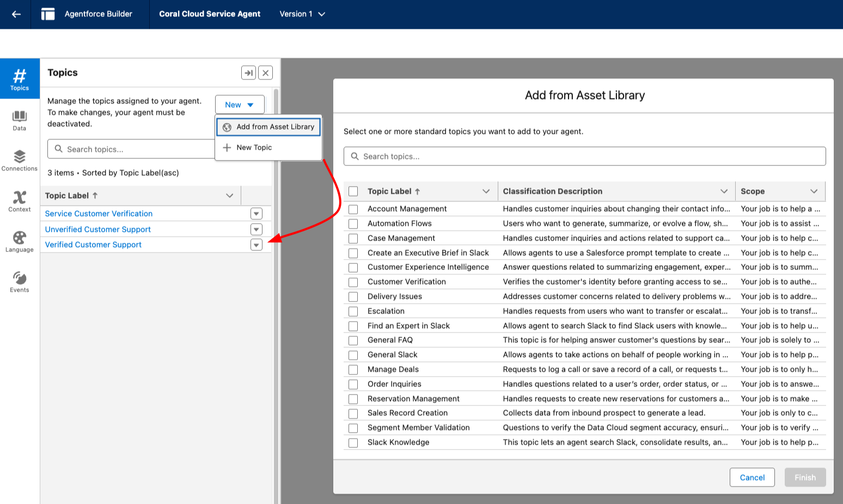Open Service Customer Verification topic link

(99, 213)
